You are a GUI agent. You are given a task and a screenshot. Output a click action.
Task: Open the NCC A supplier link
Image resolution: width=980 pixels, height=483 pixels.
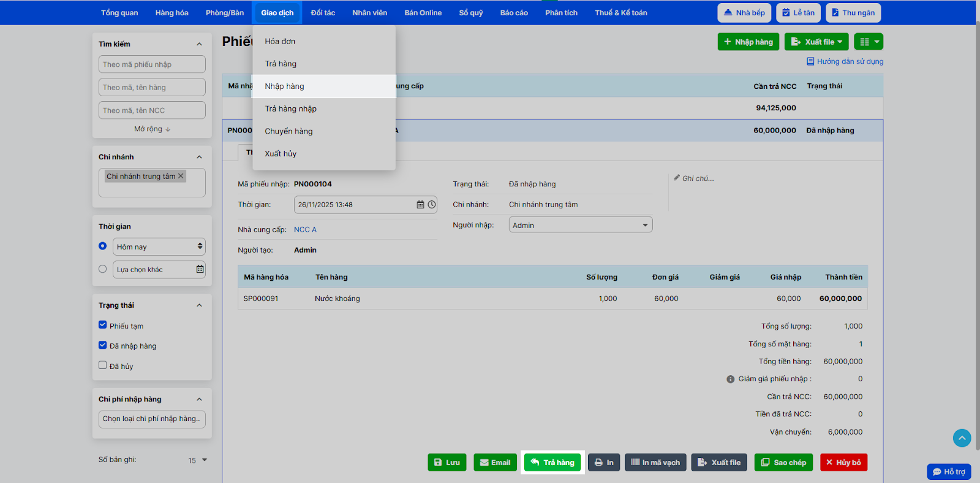(x=305, y=229)
